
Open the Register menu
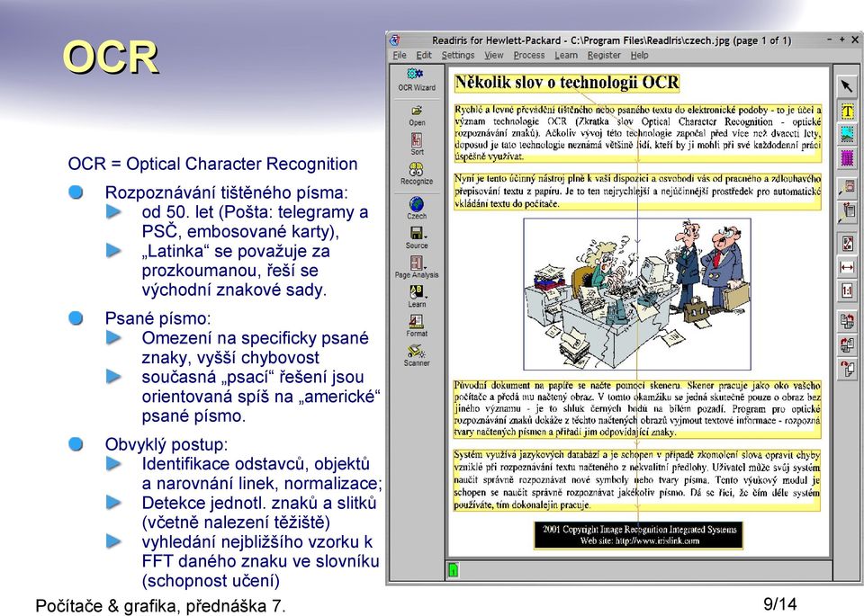click(x=604, y=55)
